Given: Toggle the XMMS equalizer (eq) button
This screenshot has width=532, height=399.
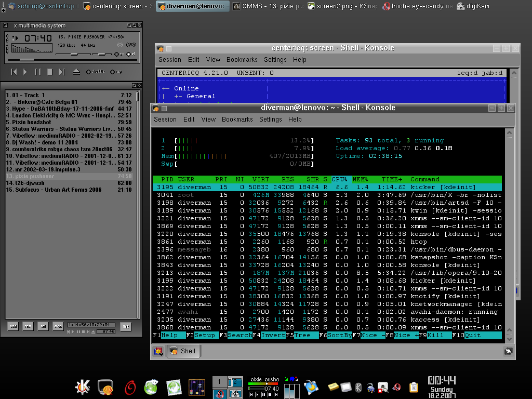Looking at the screenshot, I should [x=119, y=54].
